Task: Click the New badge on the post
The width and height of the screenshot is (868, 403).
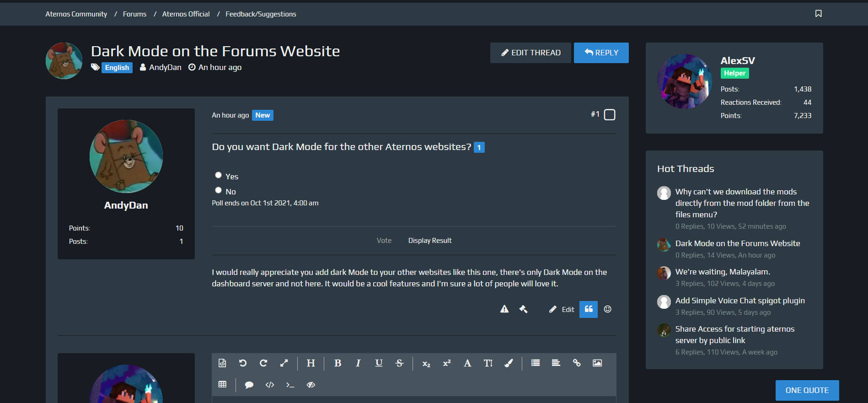Action: [263, 115]
